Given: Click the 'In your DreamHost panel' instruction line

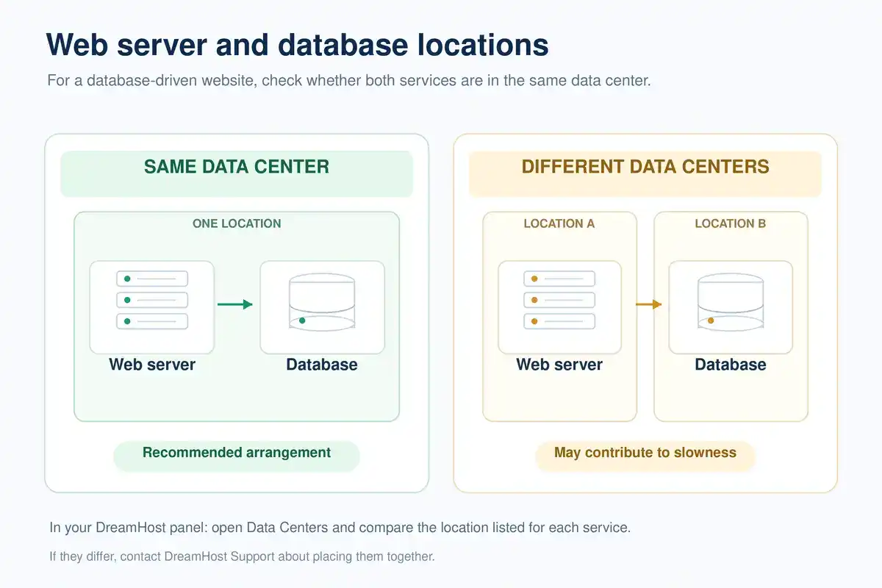Looking at the screenshot, I should 340,528.
